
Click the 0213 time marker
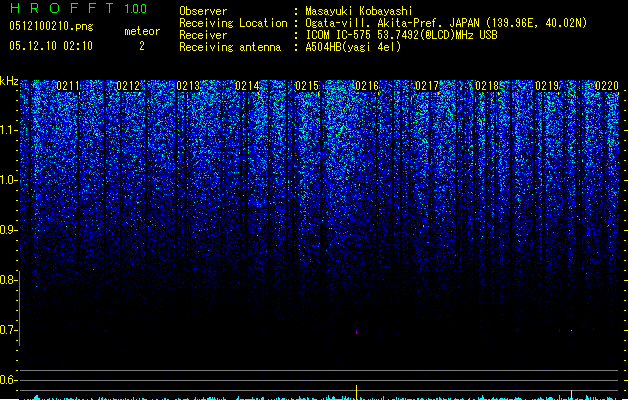pyautogui.click(x=188, y=86)
